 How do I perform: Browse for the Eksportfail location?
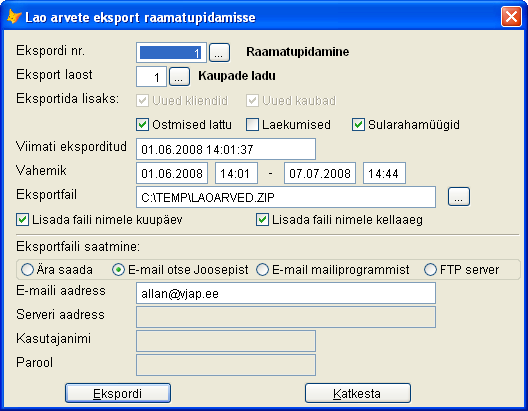coord(459,197)
